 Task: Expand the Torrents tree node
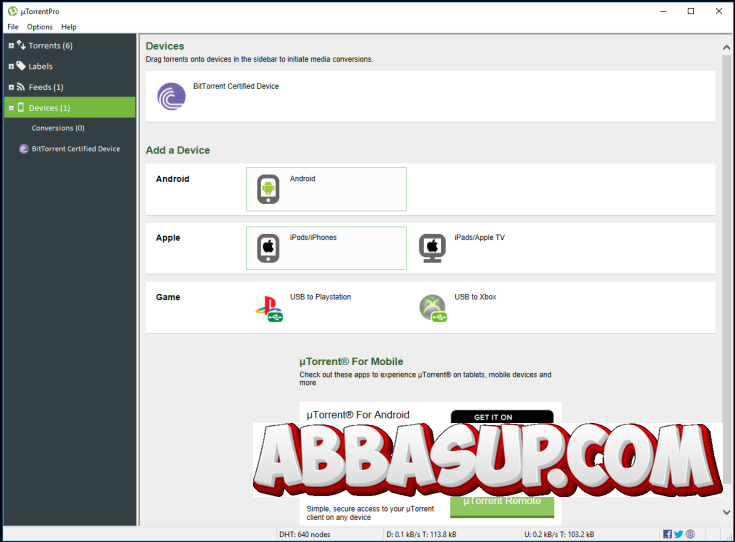click(11, 46)
